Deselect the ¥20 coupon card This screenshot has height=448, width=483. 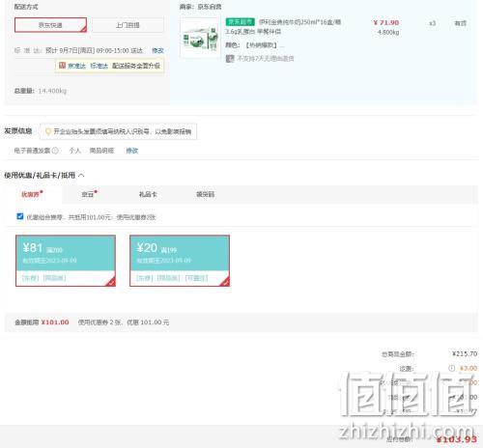[180, 261]
